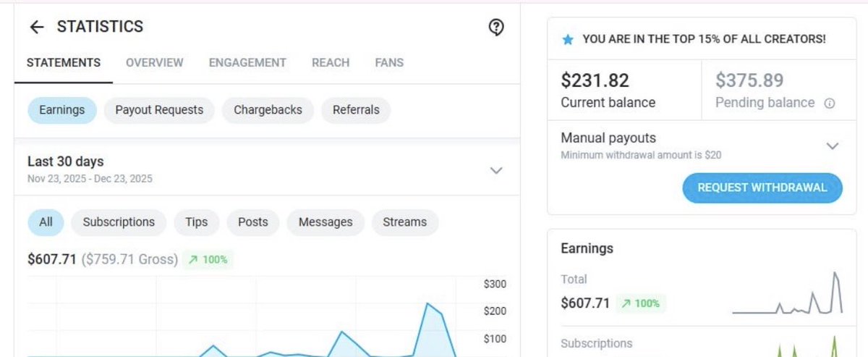The image size is (868, 357).
Task: Open the FANS tab
Action: click(389, 63)
